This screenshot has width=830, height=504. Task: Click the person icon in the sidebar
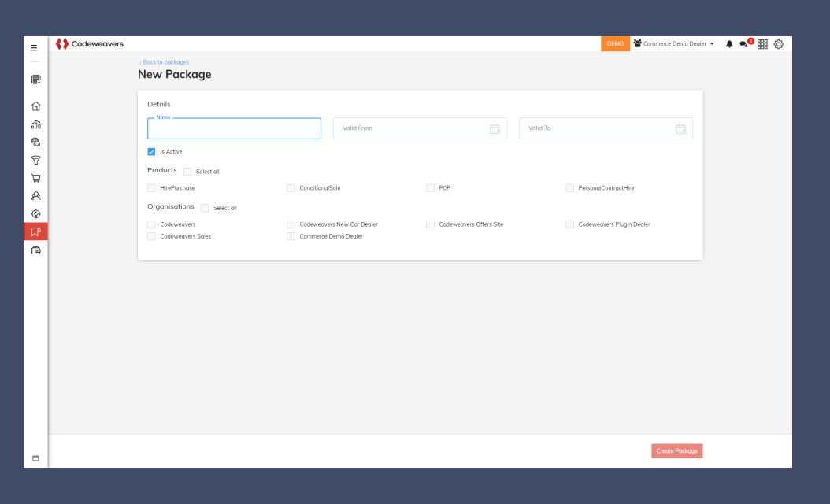pos(36,196)
